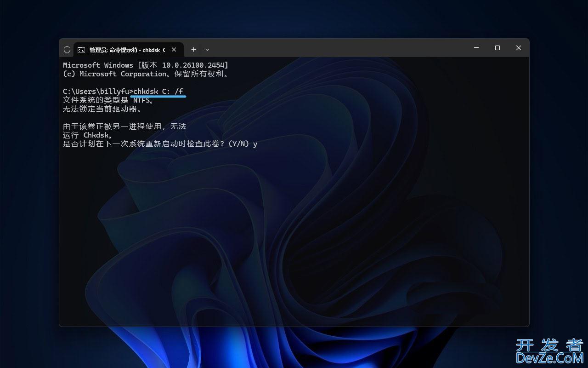Click the '文件系统的类型是 NTFS。' line
Image resolution: width=588 pixels, height=368 pixels.
pos(108,100)
